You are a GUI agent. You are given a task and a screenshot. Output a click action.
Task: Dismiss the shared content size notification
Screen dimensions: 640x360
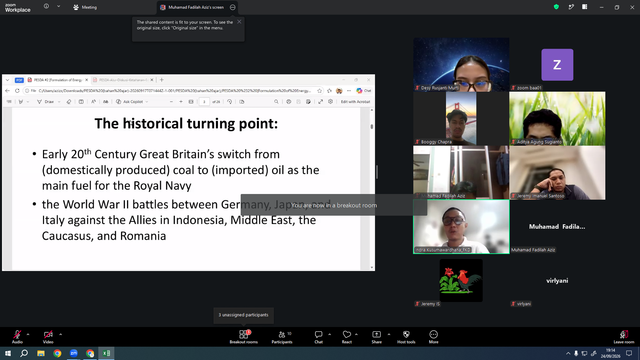(239, 22)
